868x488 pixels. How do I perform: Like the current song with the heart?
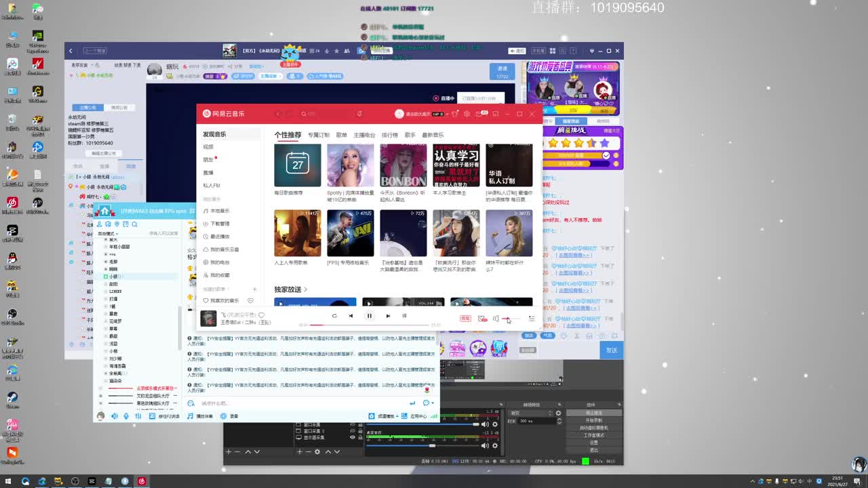[x=262, y=315]
